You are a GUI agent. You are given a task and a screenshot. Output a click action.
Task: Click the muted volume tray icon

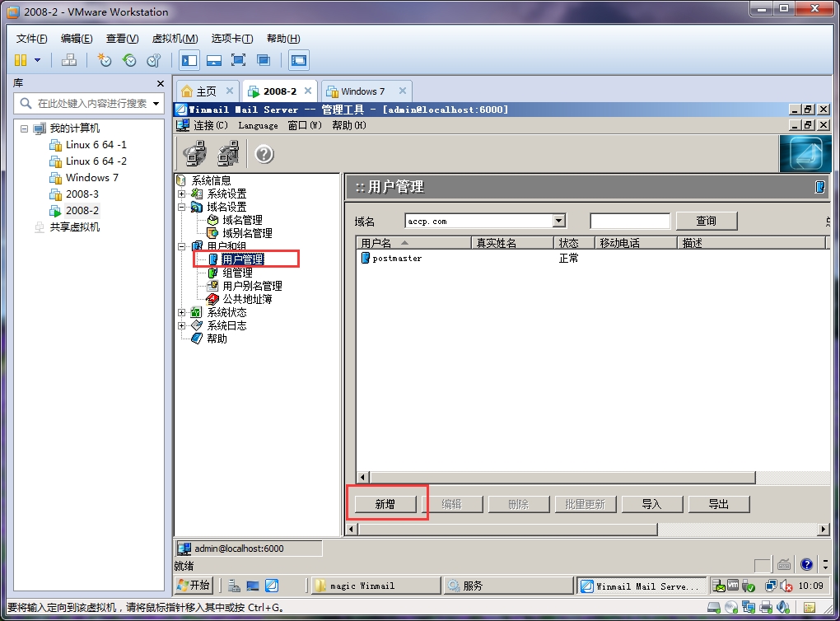(786, 586)
